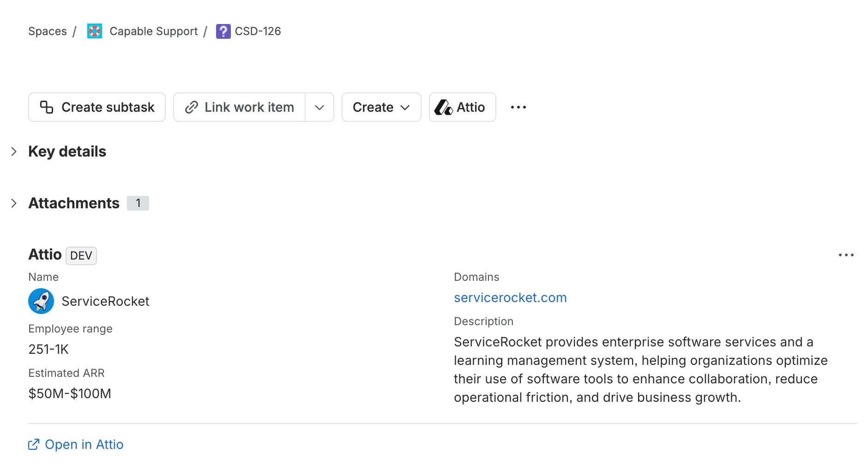Open the servicerocket.com domain link

pos(510,298)
